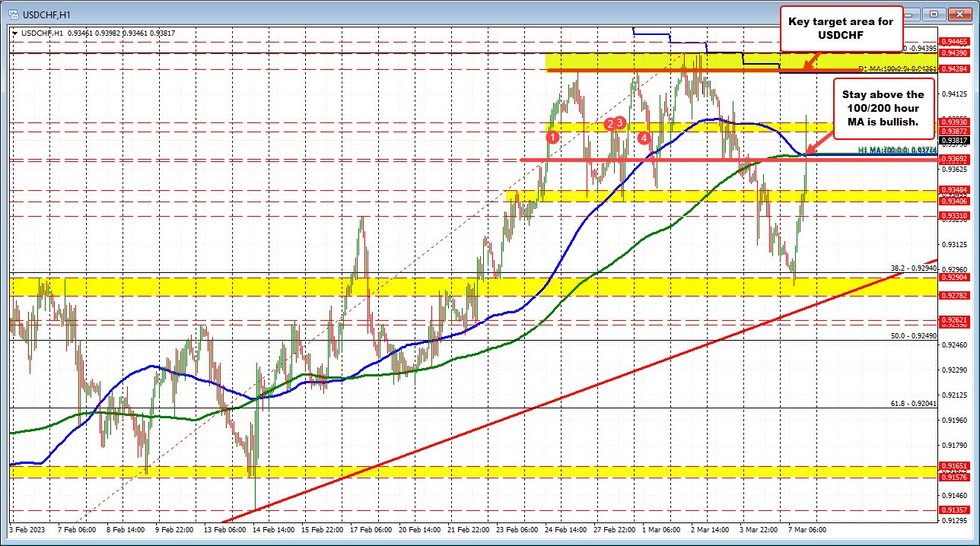Select red circle marker number 2
Image resolution: width=980 pixels, height=546 pixels.
(609, 123)
